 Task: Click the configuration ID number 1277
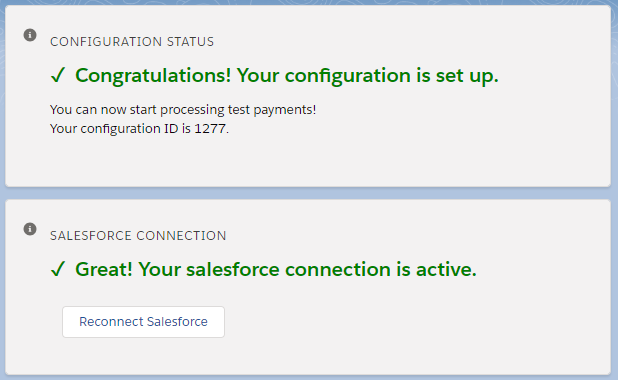[x=210, y=129]
